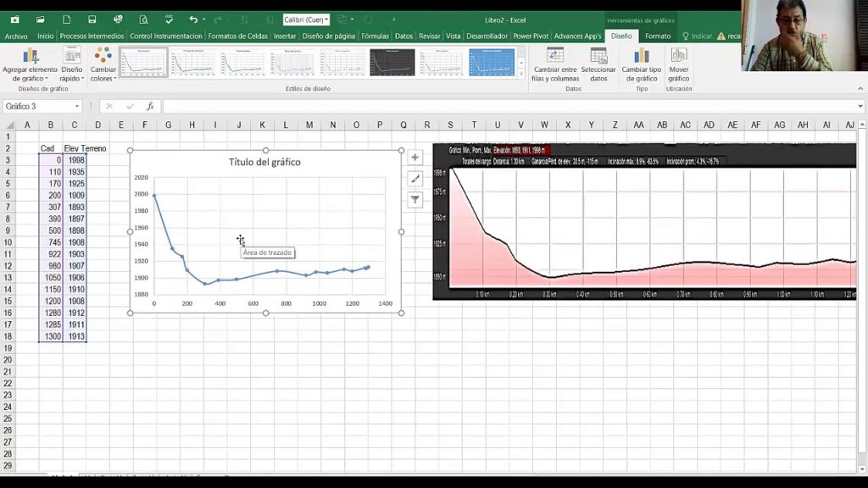Image resolution: width=868 pixels, height=488 pixels.
Task: Click Cambiar tipo de gráfico
Action: [641, 64]
